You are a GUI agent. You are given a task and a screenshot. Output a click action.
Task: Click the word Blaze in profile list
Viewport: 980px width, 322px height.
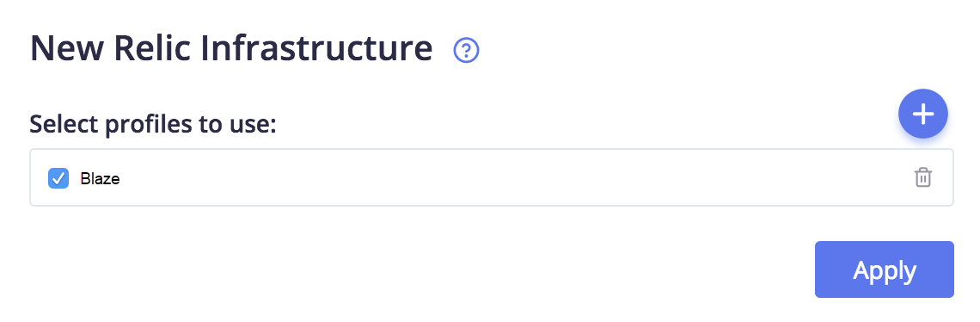[x=100, y=178]
